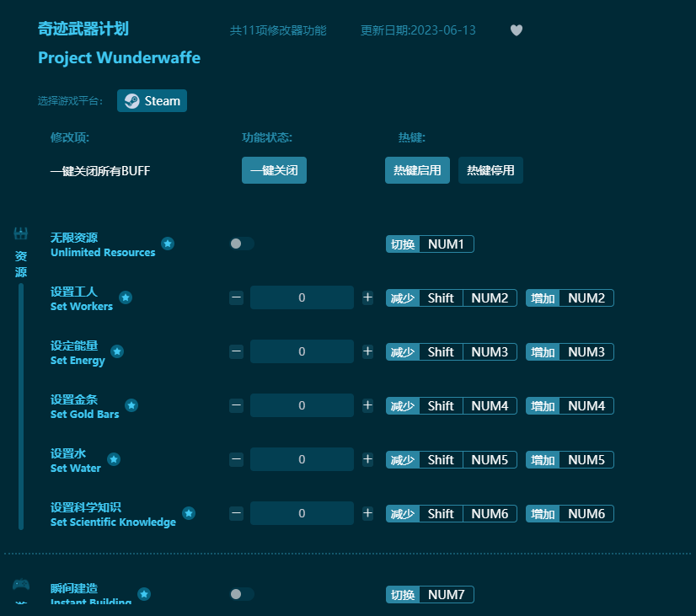Click the Set Water value input field
Image resolution: width=696 pixels, height=616 pixels.
[x=302, y=459]
